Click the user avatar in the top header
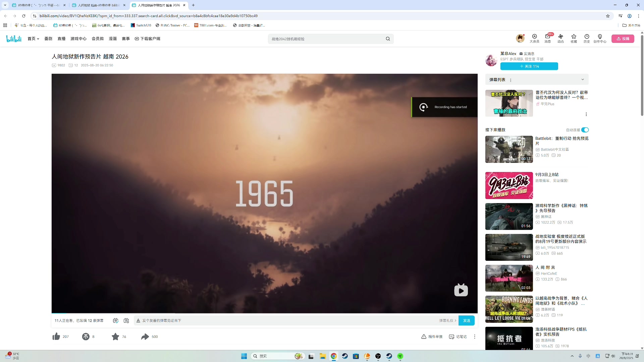The height and width of the screenshot is (362, 644). [x=520, y=38]
